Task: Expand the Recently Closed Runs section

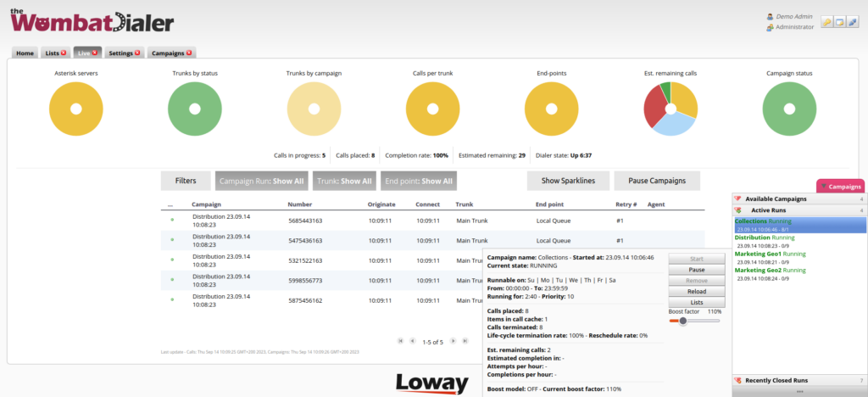Action: pos(787,380)
